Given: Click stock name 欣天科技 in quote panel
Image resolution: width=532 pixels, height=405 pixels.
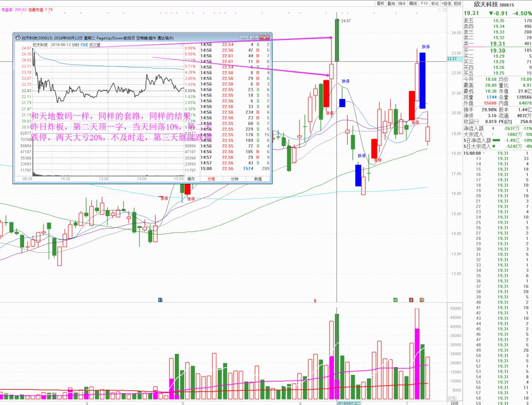Looking at the screenshot, I should click(486, 4).
